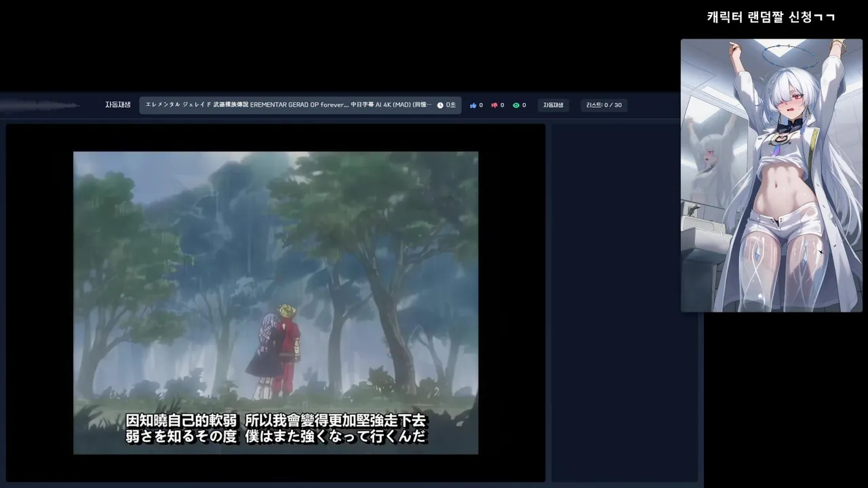
Task: Click the green eye view count icon
Action: (x=516, y=105)
